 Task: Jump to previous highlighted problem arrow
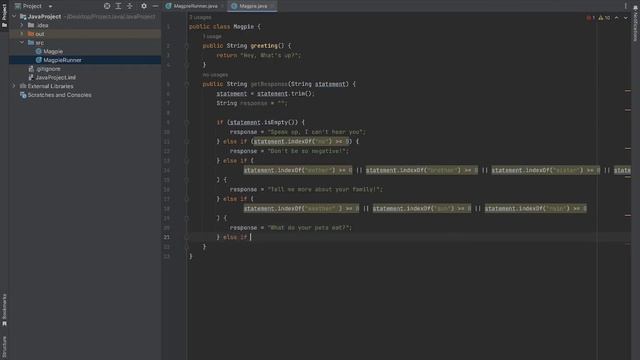click(x=617, y=18)
